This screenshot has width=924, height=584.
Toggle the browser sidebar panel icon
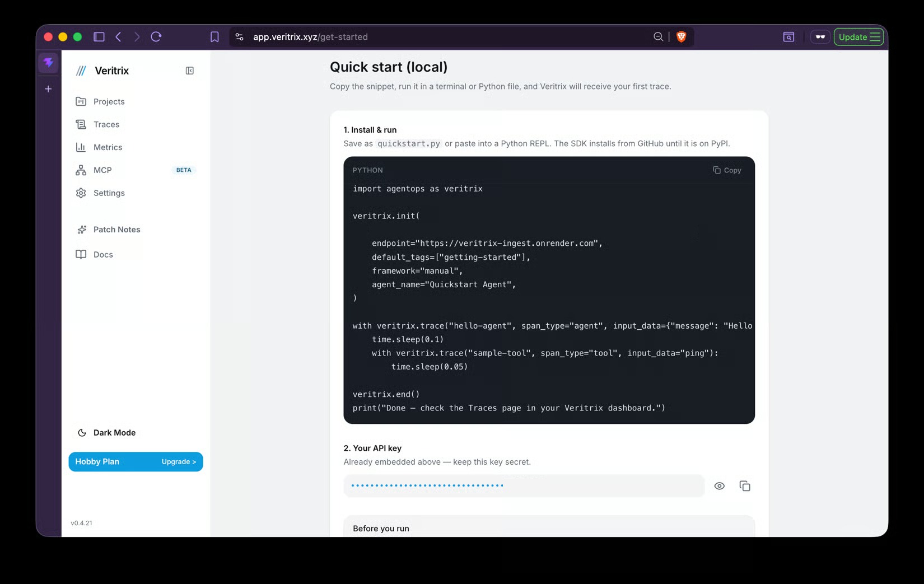99,37
